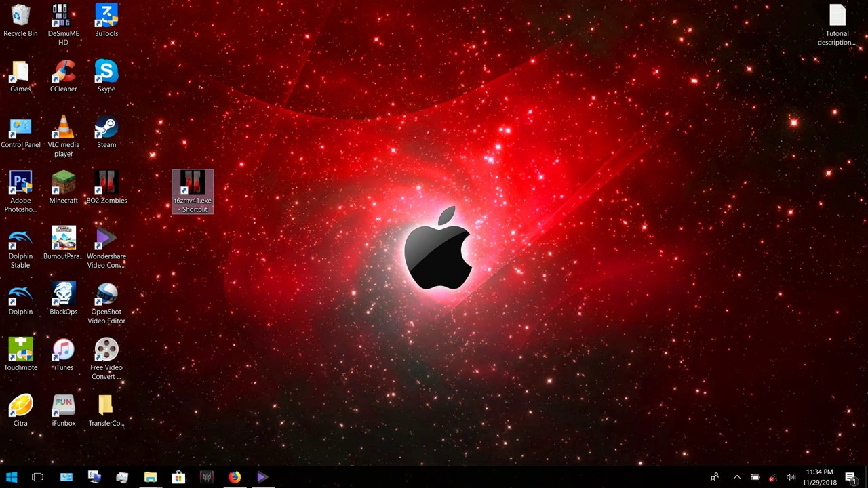The width and height of the screenshot is (868, 488).
Task: Select the Steam desktop shortcut
Action: [x=106, y=132]
